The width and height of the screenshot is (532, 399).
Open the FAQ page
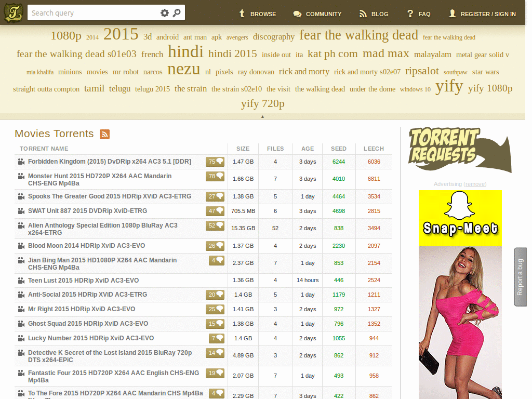coord(419,14)
